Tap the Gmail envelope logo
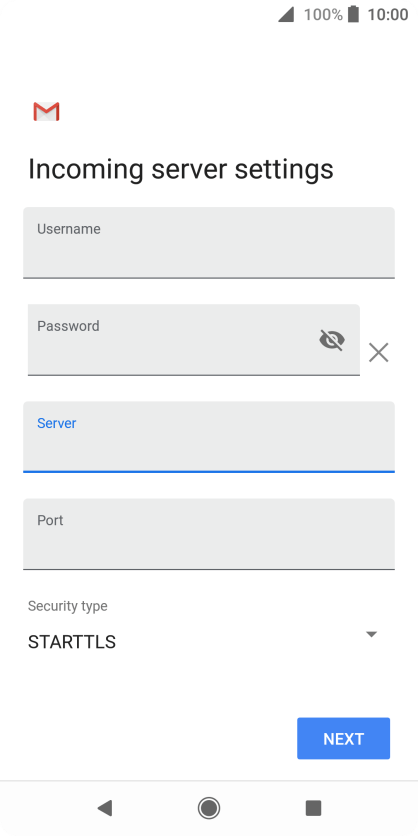 click(x=46, y=111)
